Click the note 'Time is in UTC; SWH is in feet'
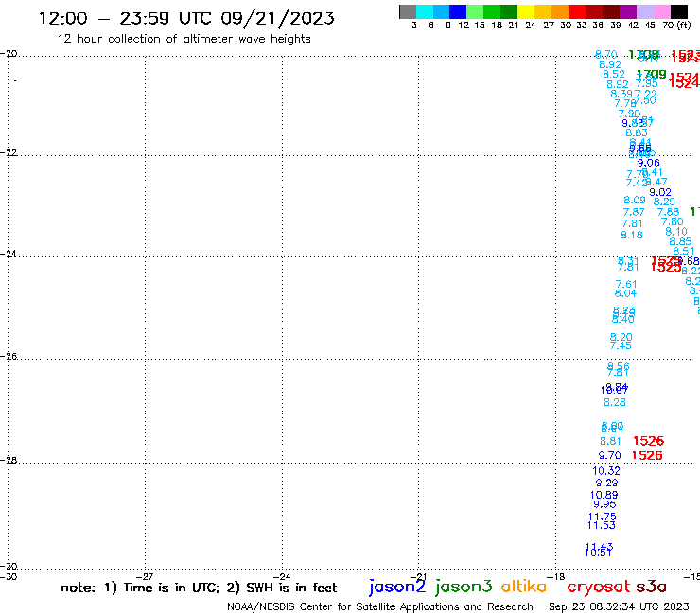Viewport: 700px width, 615px height. pos(199,588)
